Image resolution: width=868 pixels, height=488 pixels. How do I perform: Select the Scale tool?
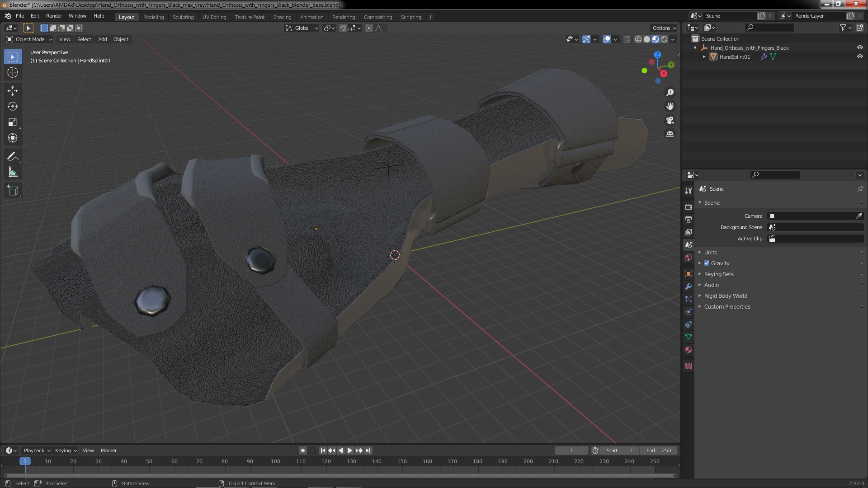[x=13, y=122]
